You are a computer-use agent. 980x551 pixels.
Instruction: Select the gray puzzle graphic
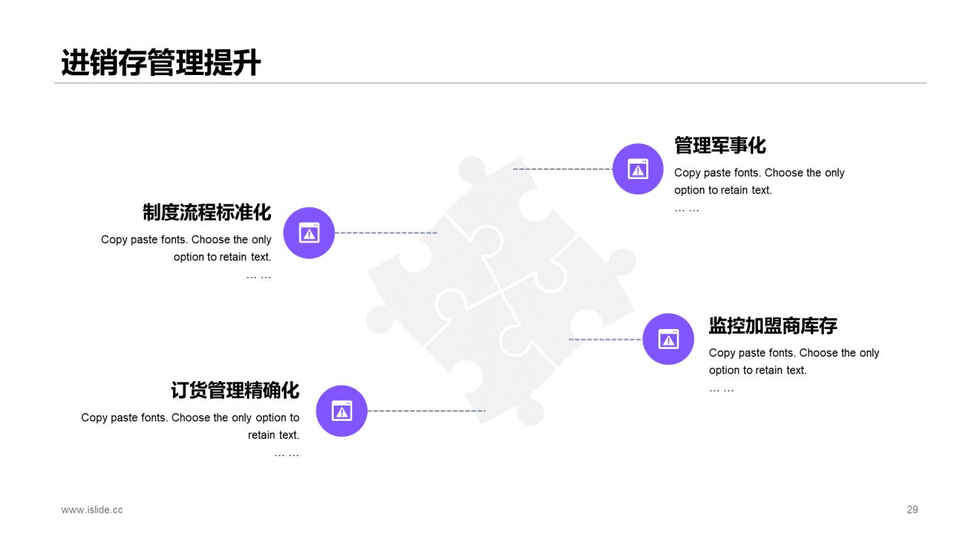(501, 292)
